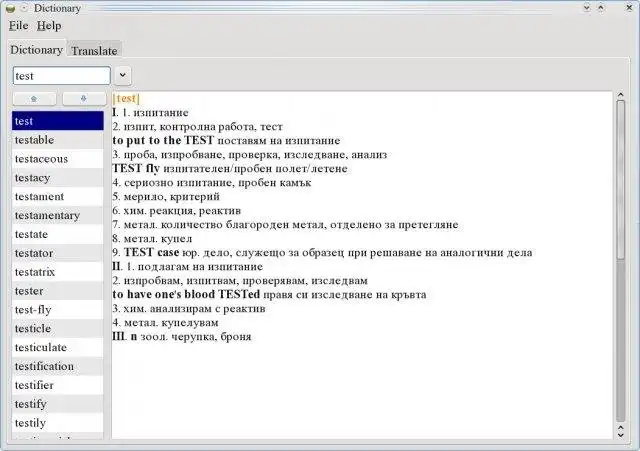Select 'testicle' in the word list
The image size is (640, 451).
pos(58,328)
